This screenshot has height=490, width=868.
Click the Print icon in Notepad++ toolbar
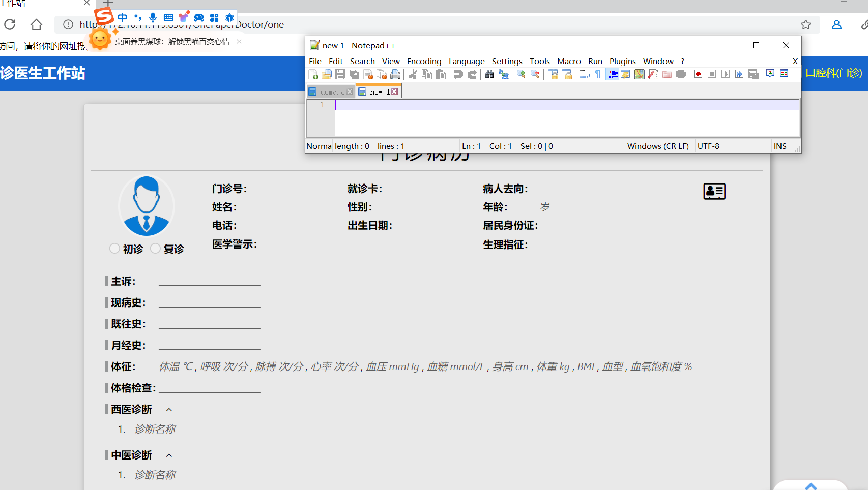tap(395, 74)
